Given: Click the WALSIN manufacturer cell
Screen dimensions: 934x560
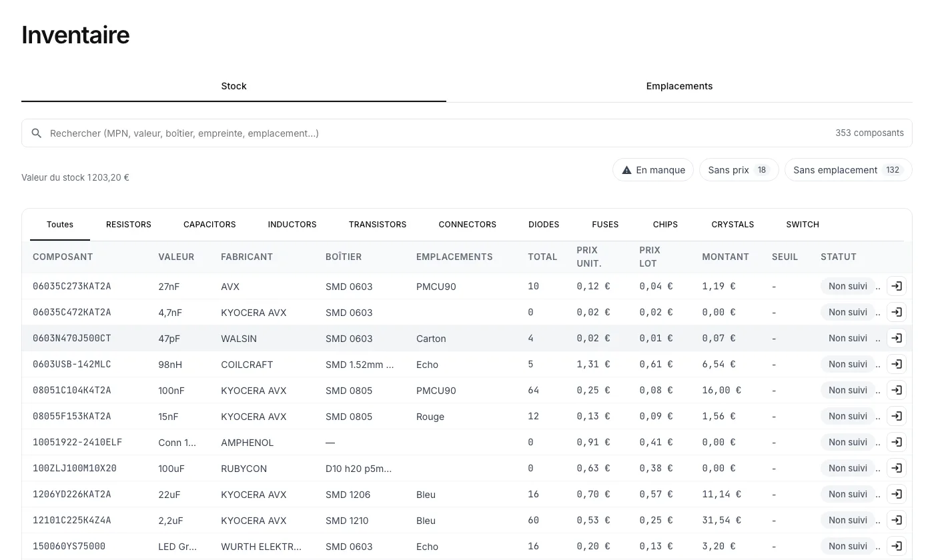Looking at the screenshot, I should pos(239,339).
